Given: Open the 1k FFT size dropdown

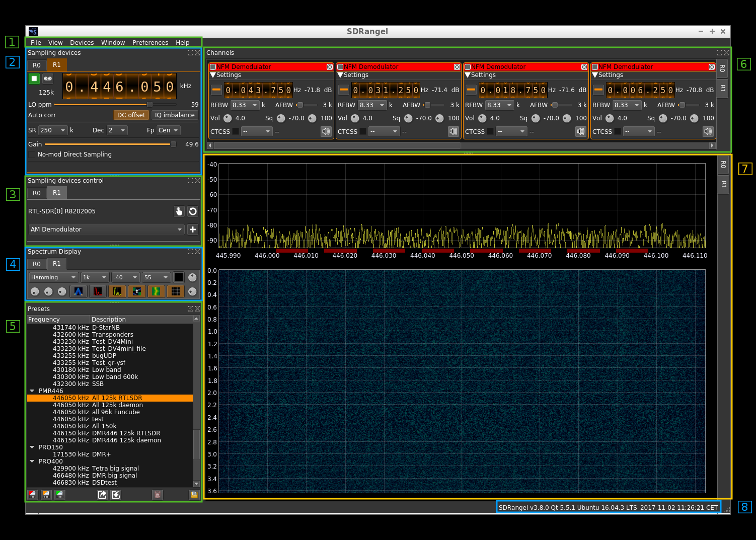Looking at the screenshot, I should pyautogui.click(x=95, y=277).
